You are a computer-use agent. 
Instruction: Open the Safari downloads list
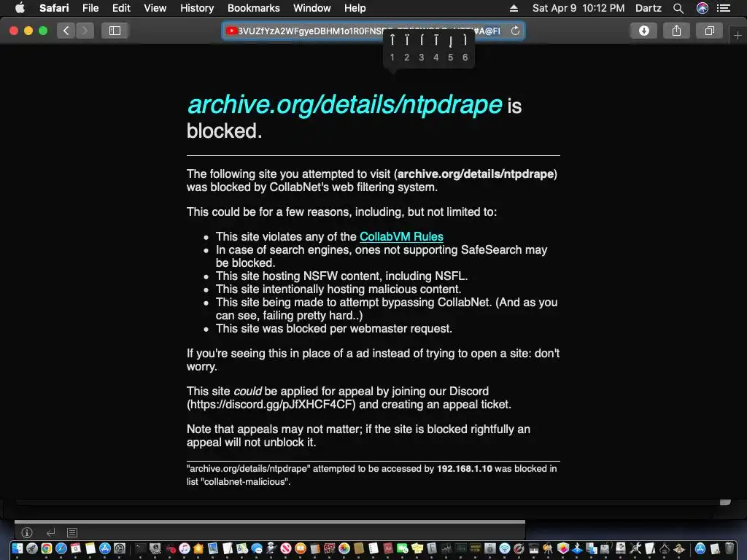click(643, 31)
